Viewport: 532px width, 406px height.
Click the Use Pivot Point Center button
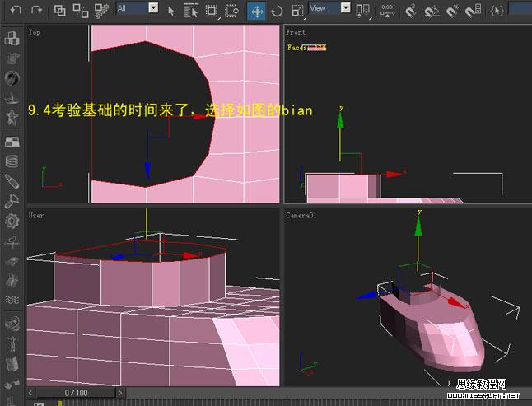pyautogui.click(x=362, y=11)
